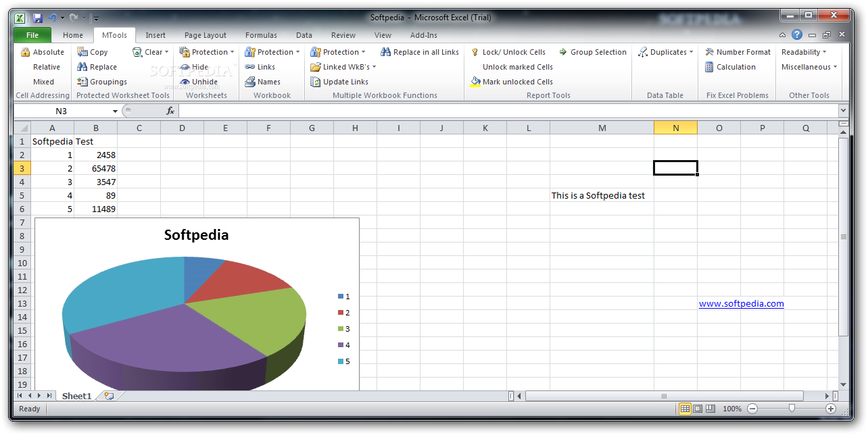Hide worksheets with the Hide button

(195, 67)
